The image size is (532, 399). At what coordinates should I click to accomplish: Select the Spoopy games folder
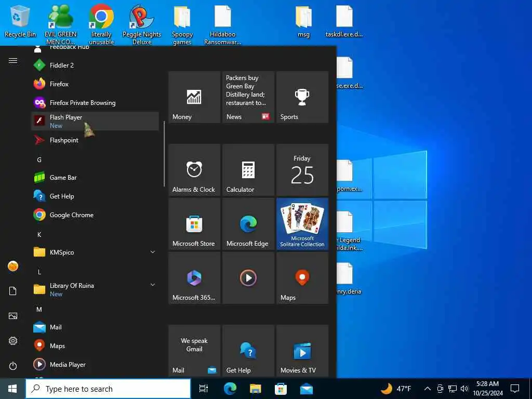tap(182, 25)
